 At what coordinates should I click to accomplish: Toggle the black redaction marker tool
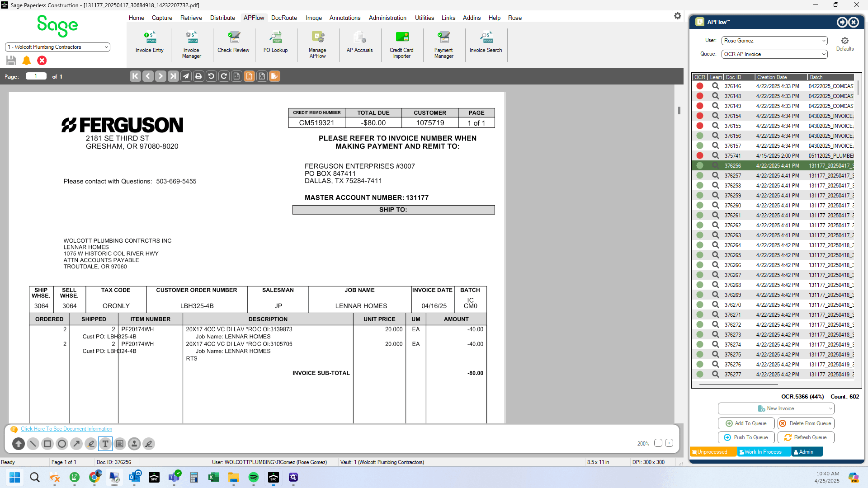pos(149,444)
